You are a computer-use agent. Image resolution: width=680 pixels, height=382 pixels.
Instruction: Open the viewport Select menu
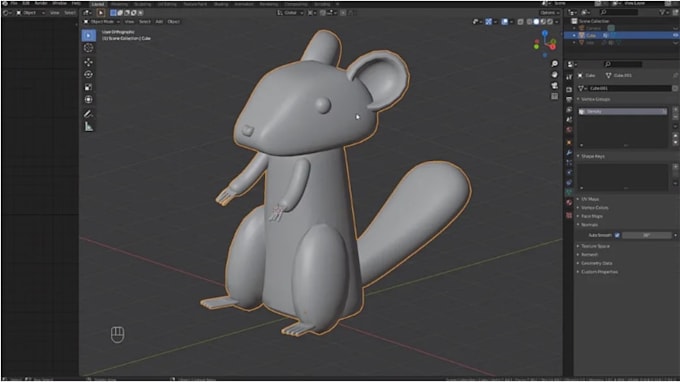click(145, 22)
